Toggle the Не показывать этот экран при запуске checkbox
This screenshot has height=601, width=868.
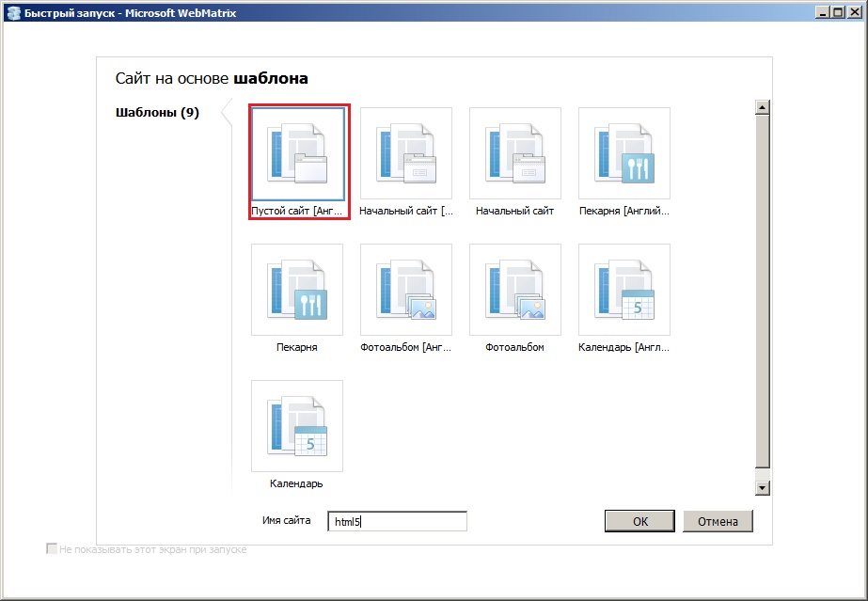pyautogui.click(x=52, y=549)
